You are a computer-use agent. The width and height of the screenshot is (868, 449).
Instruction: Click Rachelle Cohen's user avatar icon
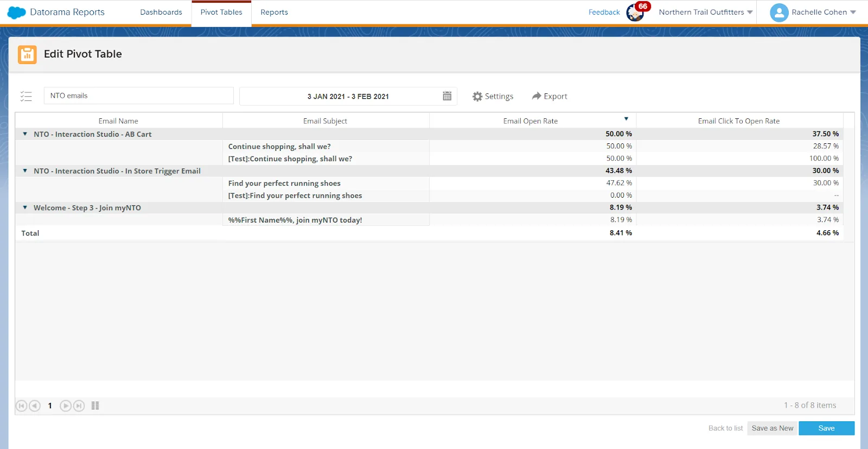tap(779, 12)
